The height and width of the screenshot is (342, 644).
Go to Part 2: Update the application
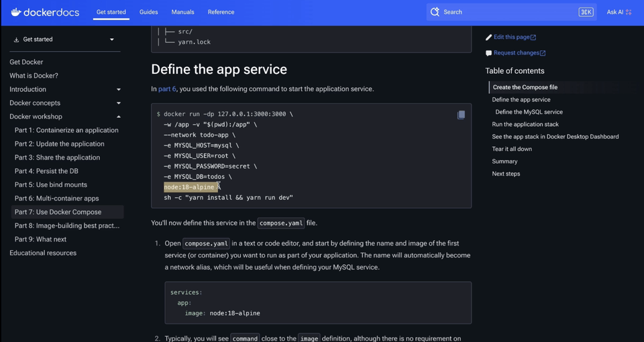coord(60,144)
